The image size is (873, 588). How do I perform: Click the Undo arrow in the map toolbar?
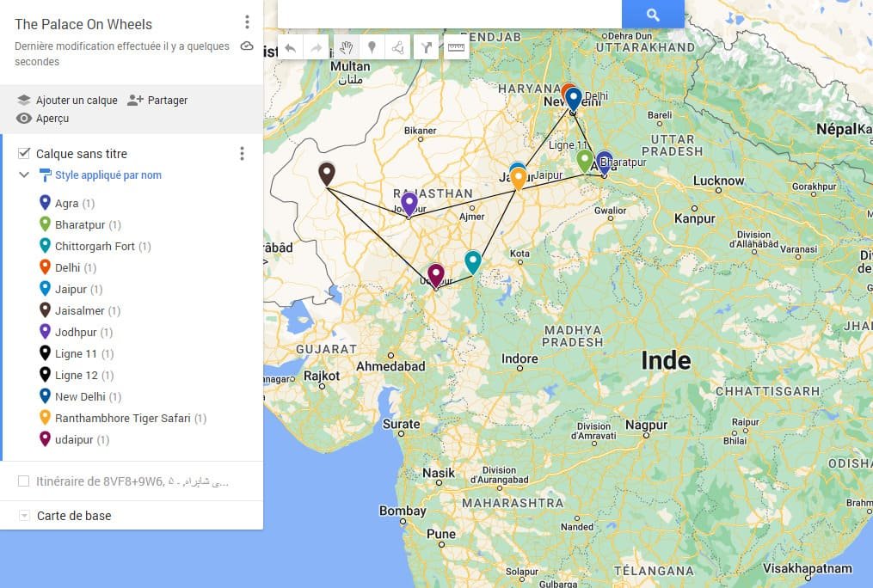click(x=290, y=48)
